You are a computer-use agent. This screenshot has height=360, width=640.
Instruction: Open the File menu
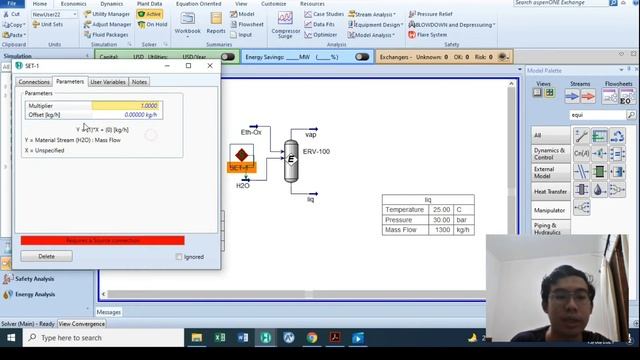click(11, 4)
